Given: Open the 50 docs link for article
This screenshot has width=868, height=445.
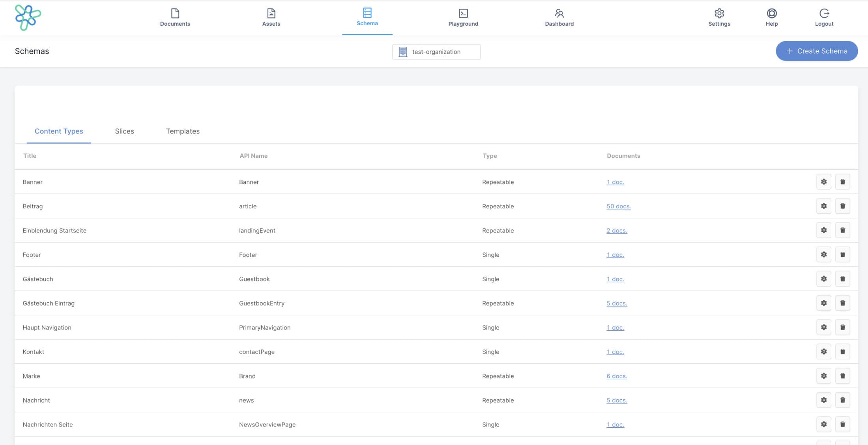Looking at the screenshot, I should pyautogui.click(x=619, y=206).
